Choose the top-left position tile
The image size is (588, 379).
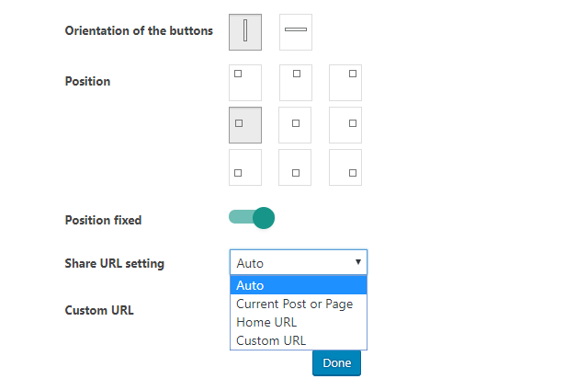[245, 83]
